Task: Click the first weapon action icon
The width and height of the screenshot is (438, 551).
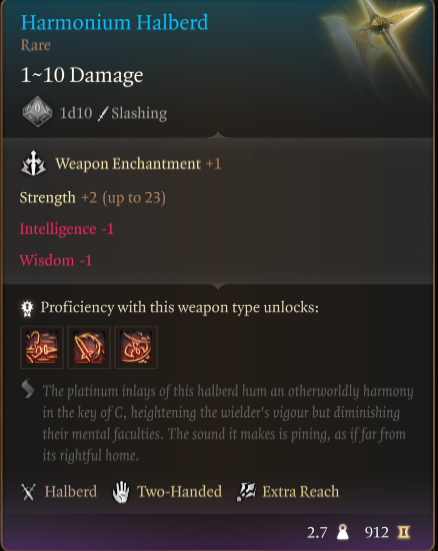Action: click(42, 347)
